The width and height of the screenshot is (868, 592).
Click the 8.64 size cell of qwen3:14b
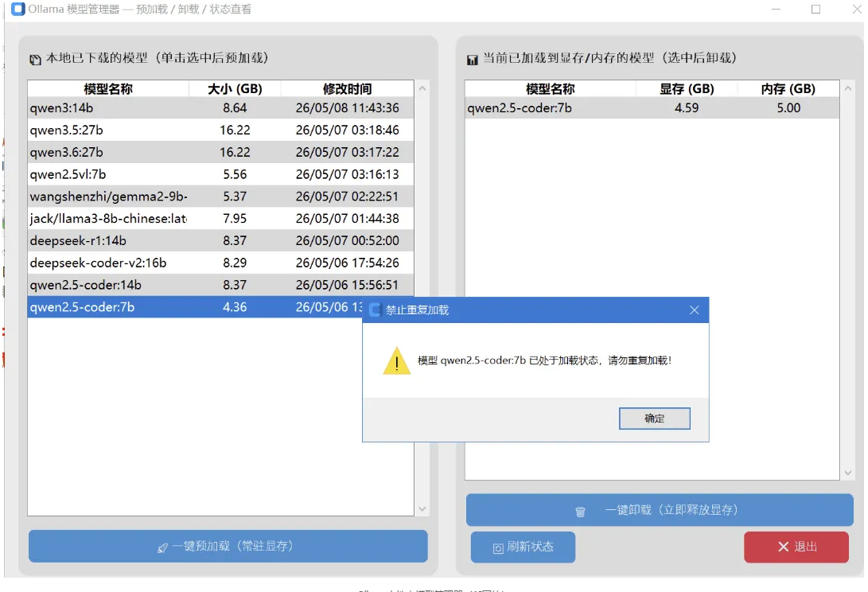(x=235, y=108)
